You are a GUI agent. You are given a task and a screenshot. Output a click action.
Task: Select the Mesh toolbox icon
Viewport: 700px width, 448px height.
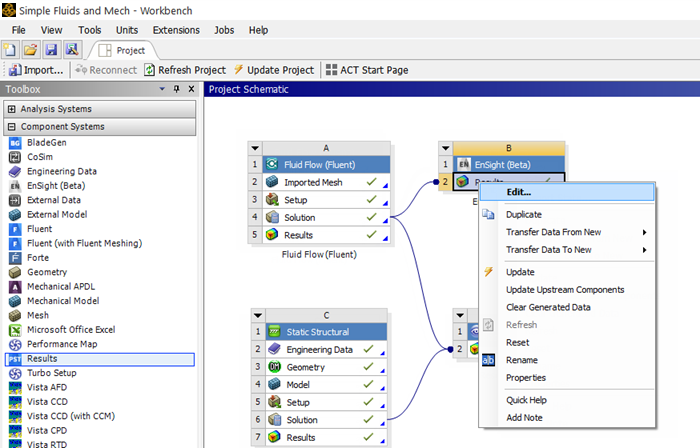(15, 315)
